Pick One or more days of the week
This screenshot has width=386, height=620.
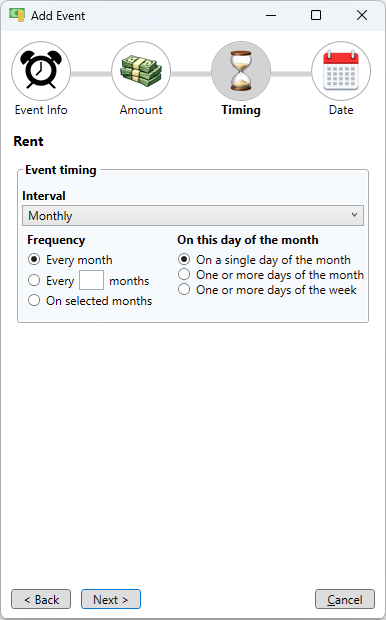click(x=184, y=289)
